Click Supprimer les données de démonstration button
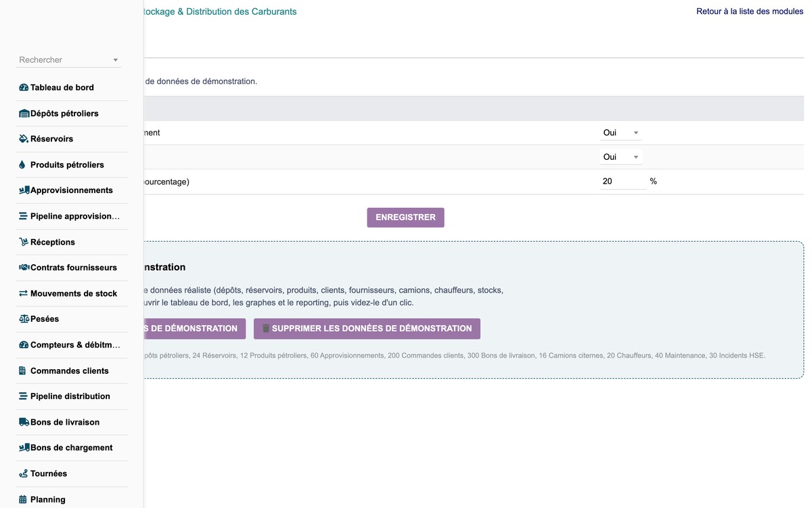Viewport: 812px width, 508px height. [367, 329]
